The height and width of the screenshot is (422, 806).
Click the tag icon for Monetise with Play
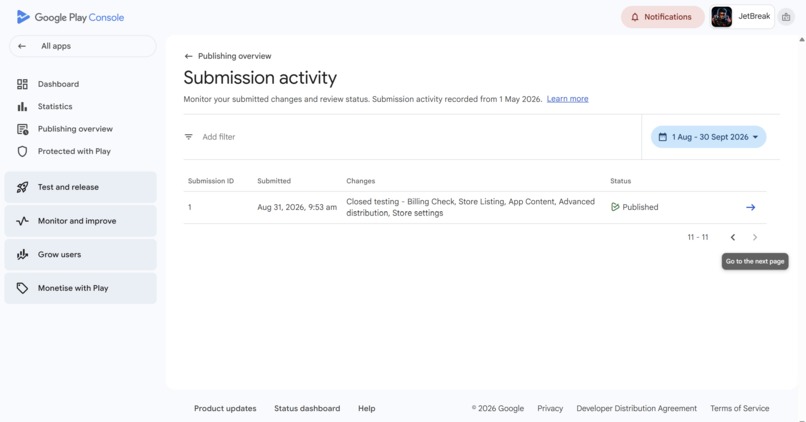(22, 288)
